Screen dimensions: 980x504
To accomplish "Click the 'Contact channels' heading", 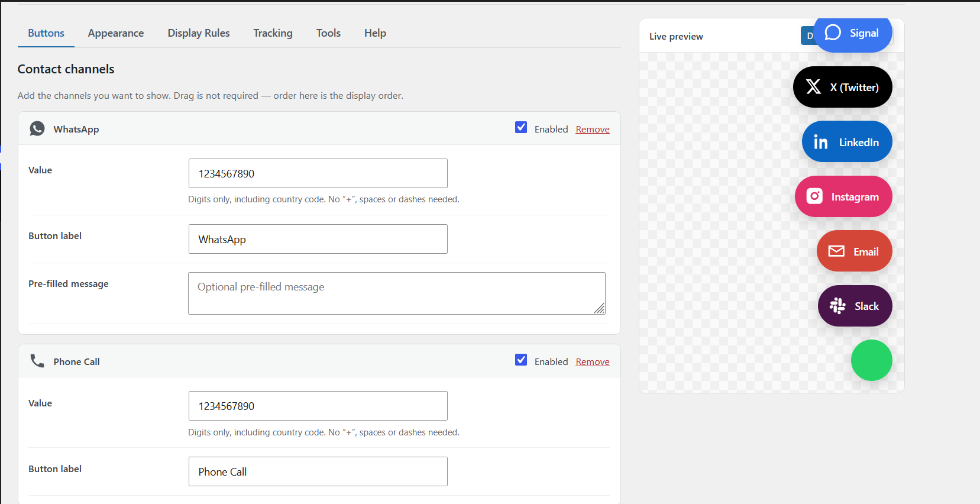I will click(x=66, y=69).
